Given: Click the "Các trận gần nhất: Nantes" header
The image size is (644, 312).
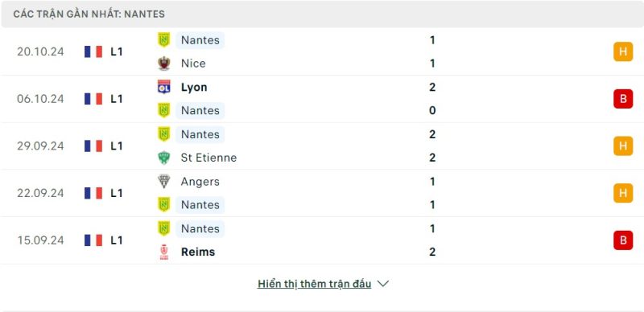Looking at the screenshot, I should point(89,14).
